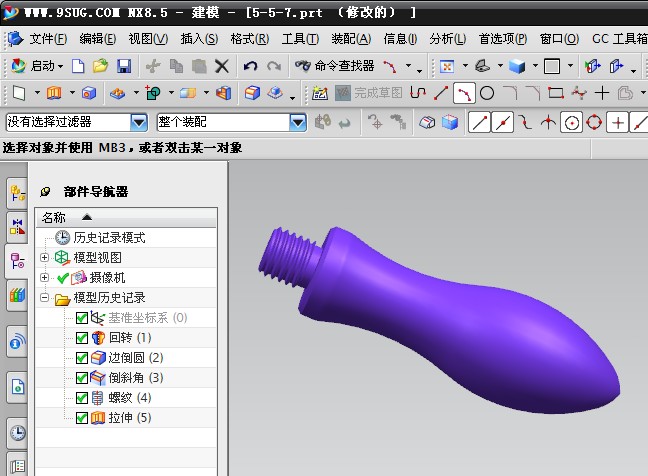Open the 工具(T) menu

300,39
